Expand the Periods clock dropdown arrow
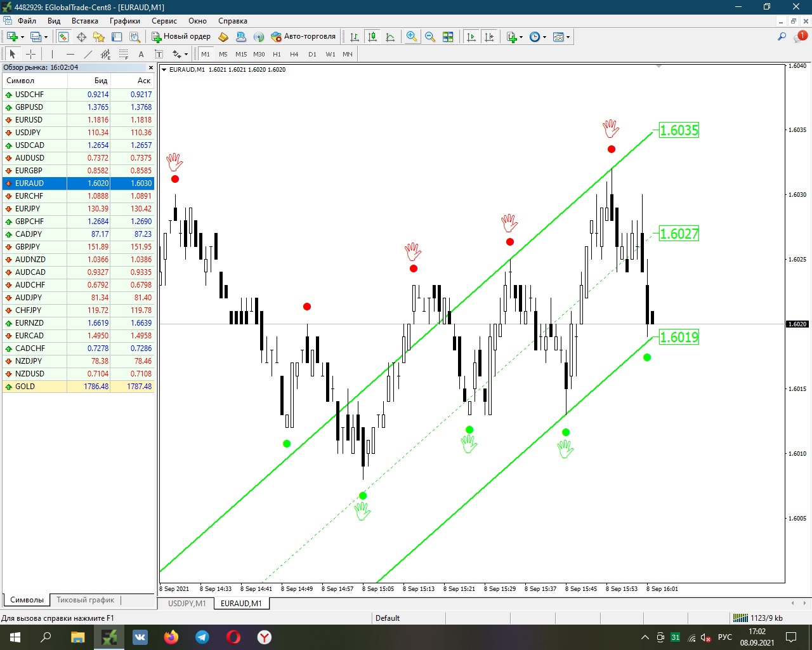This screenshot has width=812, height=650. click(544, 37)
